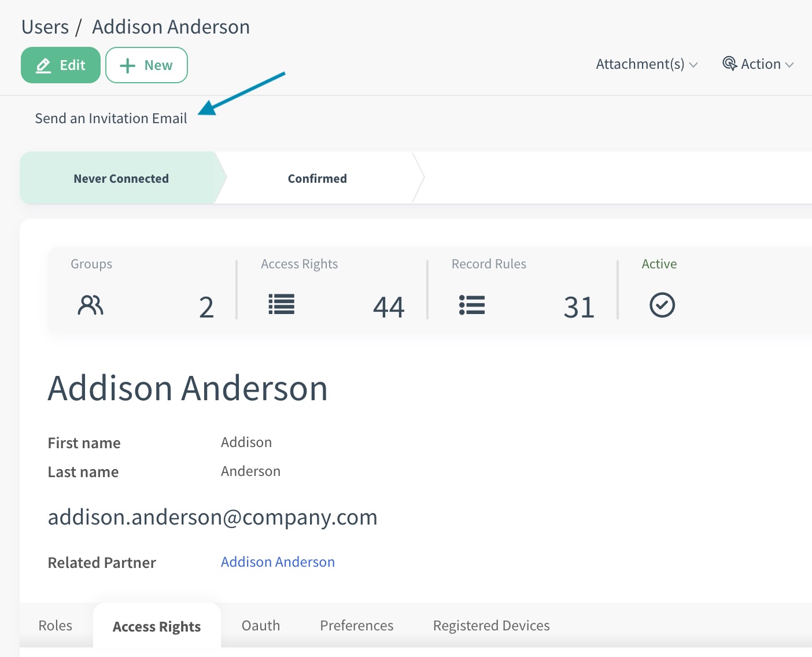Navigate to Users in the breadcrumb

point(45,27)
